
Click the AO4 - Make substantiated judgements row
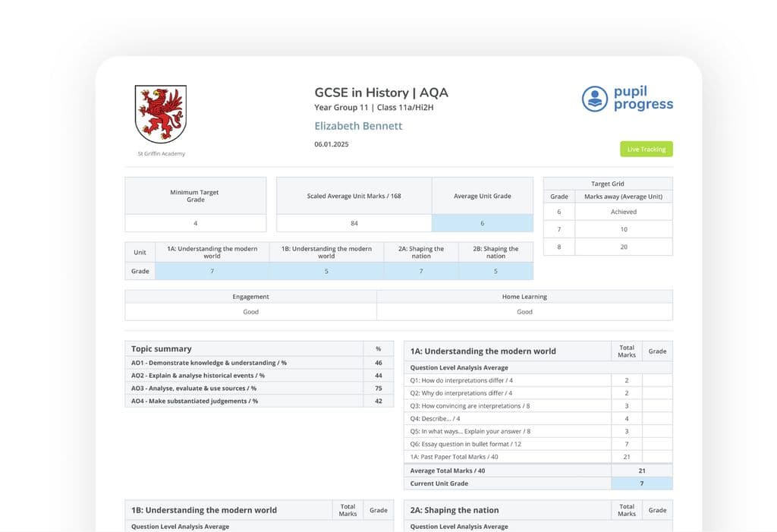click(260, 401)
